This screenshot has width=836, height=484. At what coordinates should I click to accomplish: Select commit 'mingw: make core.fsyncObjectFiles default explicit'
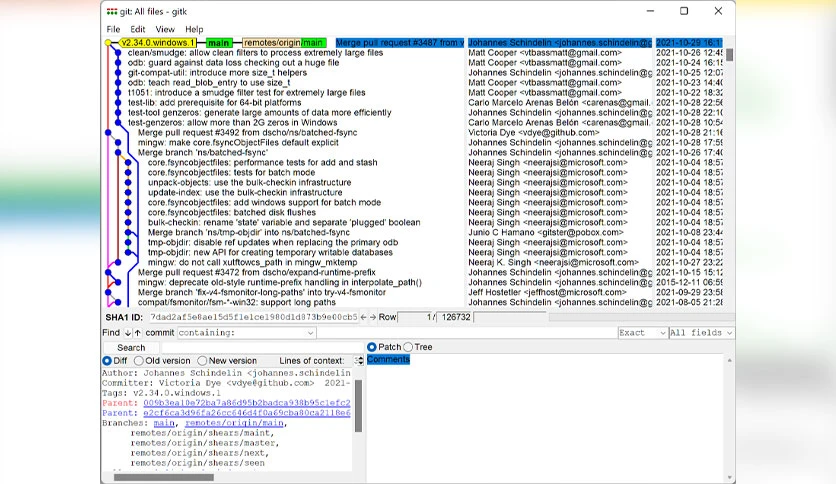[238, 143]
